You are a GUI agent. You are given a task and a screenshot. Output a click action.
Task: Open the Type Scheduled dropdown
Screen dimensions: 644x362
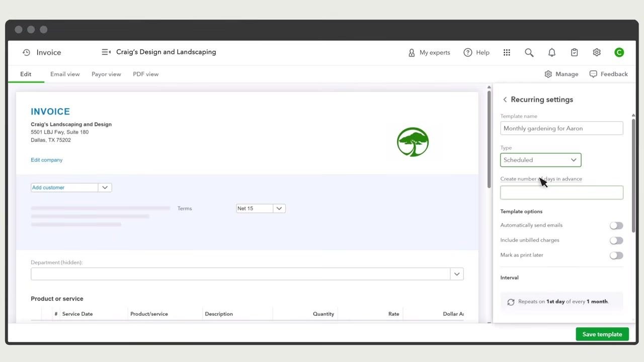pos(541,160)
